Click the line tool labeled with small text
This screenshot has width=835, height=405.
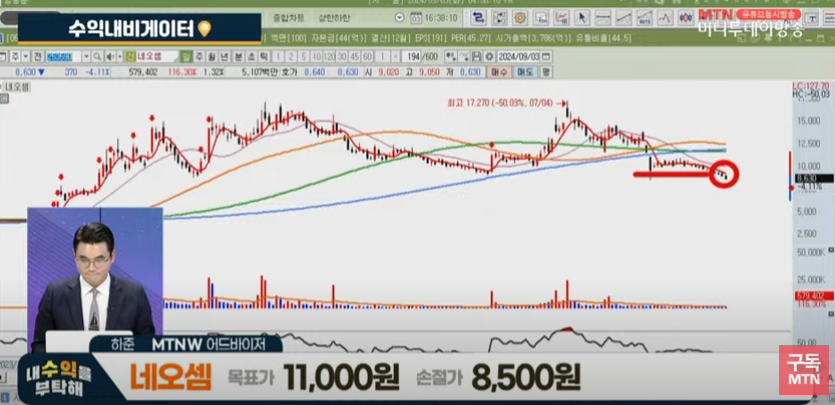644,18
